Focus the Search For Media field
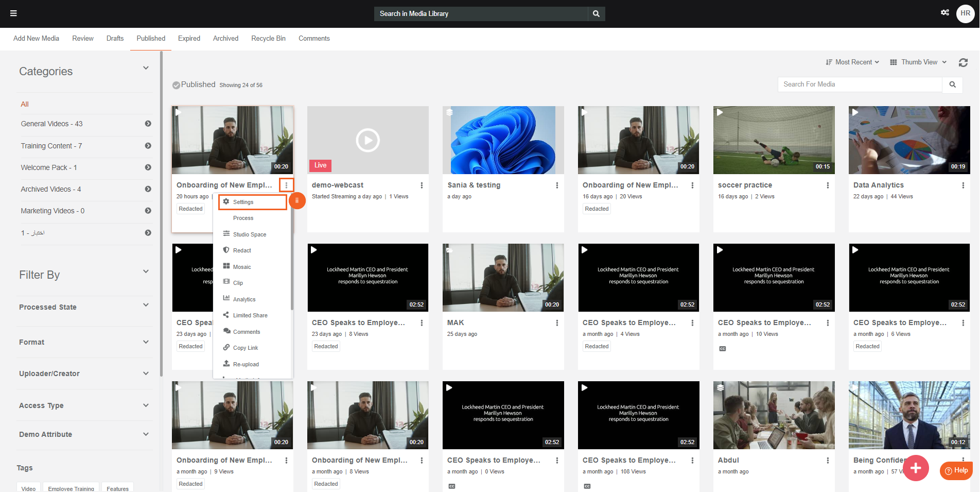Screen dimensions: 980x492 tap(860, 84)
